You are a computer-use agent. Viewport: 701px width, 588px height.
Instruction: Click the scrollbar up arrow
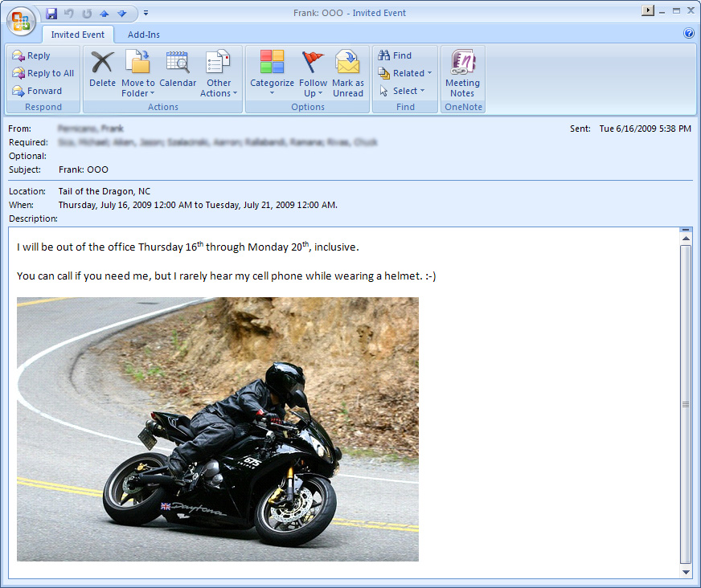coord(686,239)
